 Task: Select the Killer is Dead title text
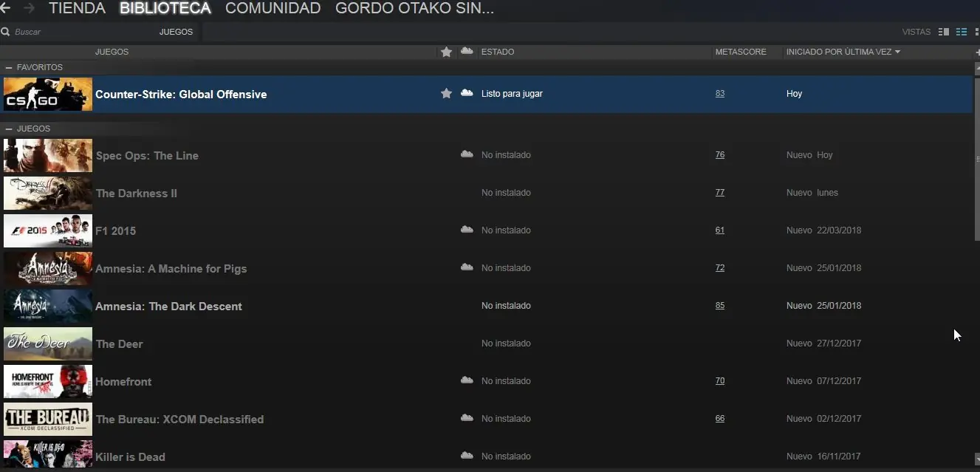point(131,457)
